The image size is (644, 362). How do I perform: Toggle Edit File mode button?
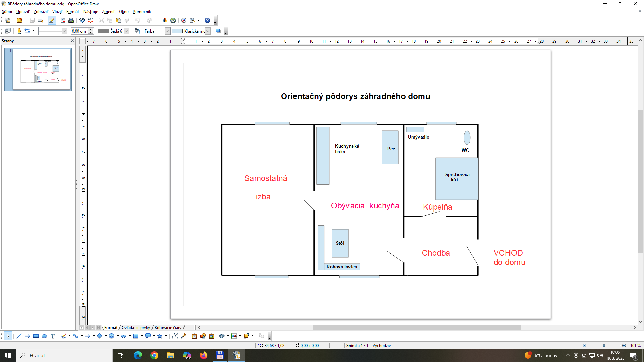pyautogui.click(x=51, y=20)
